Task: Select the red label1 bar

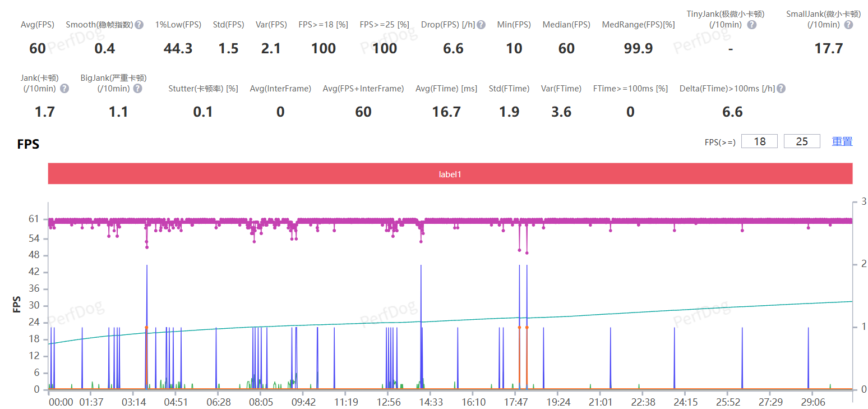Action: 450,174
